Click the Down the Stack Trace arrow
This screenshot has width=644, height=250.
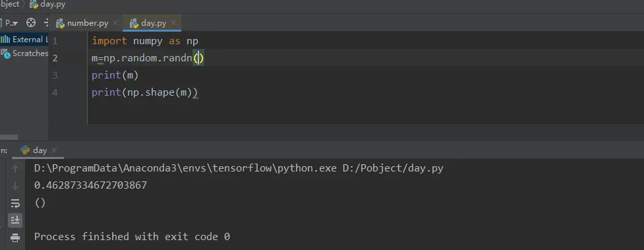15,186
